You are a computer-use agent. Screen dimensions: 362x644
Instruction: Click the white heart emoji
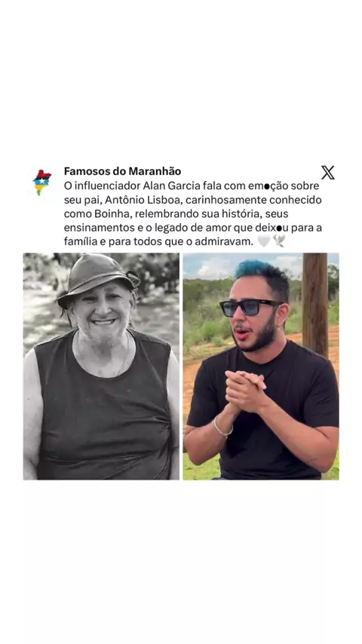point(263,241)
